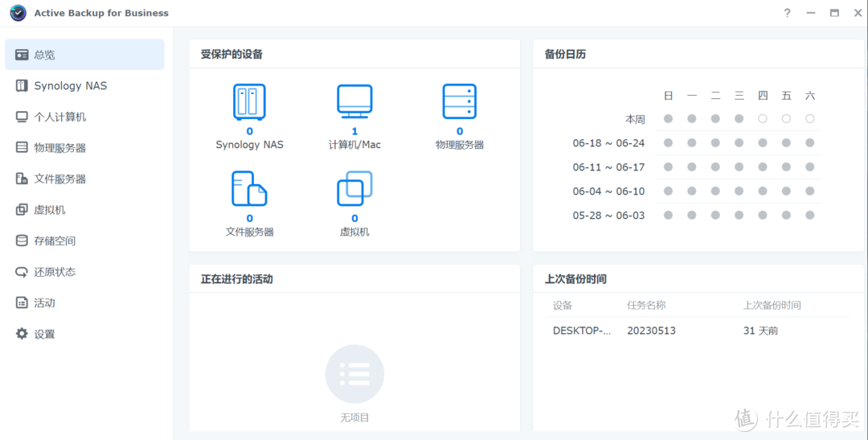The width and height of the screenshot is (868, 440).
Task: Click the large 文件服务器 document icon
Action: coord(249,189)
